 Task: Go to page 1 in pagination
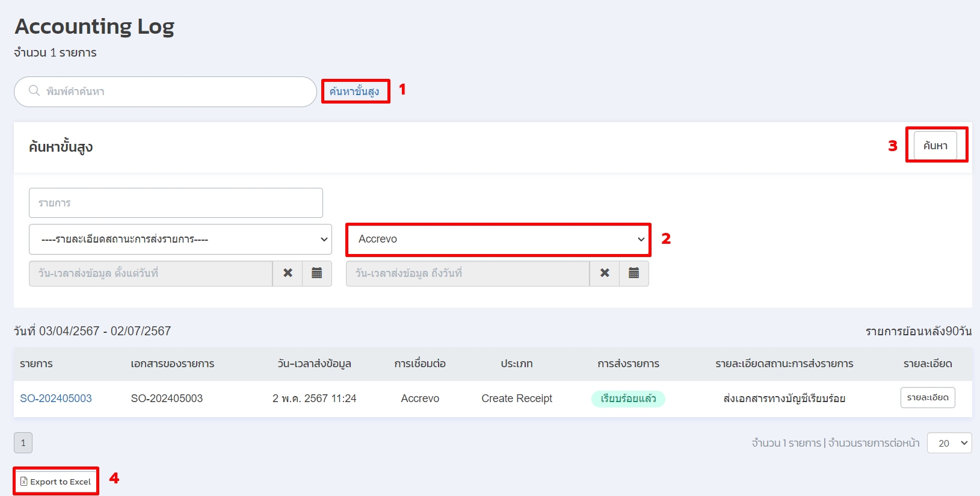(23, 443)
